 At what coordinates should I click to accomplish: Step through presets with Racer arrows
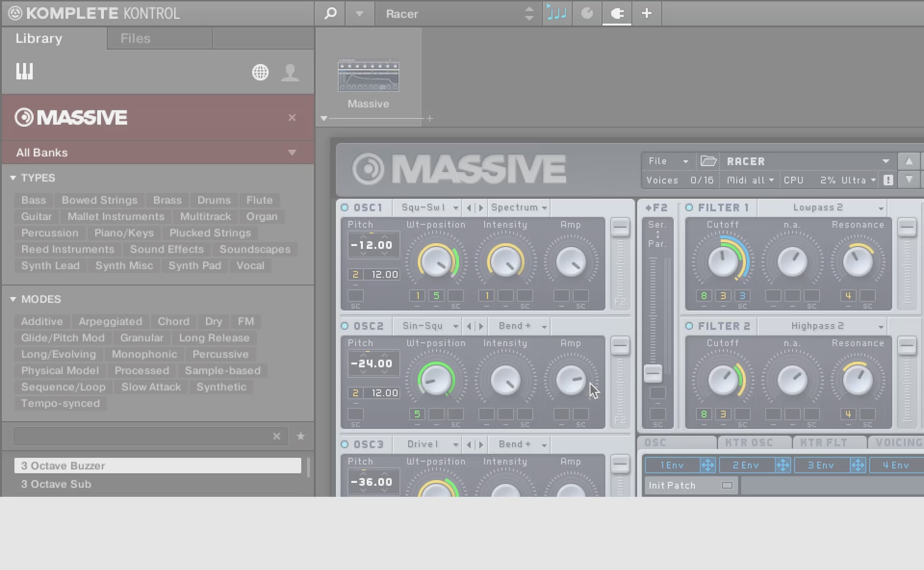(529, 13)
